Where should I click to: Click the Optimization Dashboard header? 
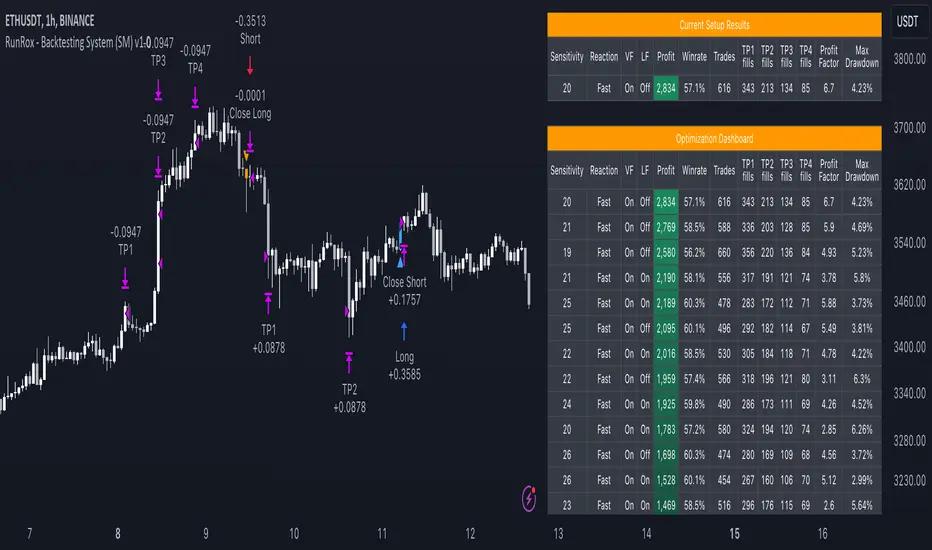[714, 139]
